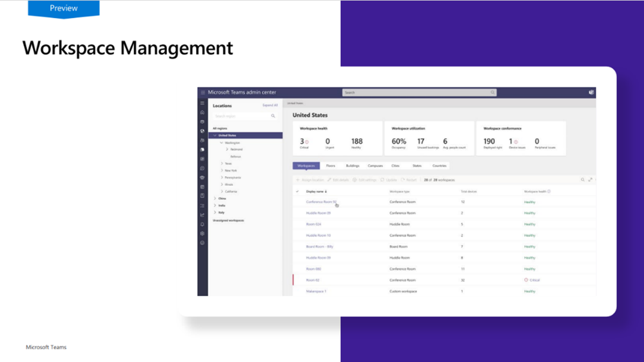Click Restart in toolbar
This screenshot has width=644, height=362.
(409, 180)
